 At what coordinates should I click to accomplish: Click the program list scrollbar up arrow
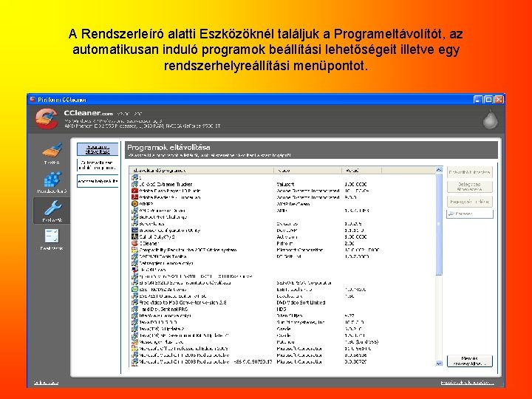(x=439, y=170)
